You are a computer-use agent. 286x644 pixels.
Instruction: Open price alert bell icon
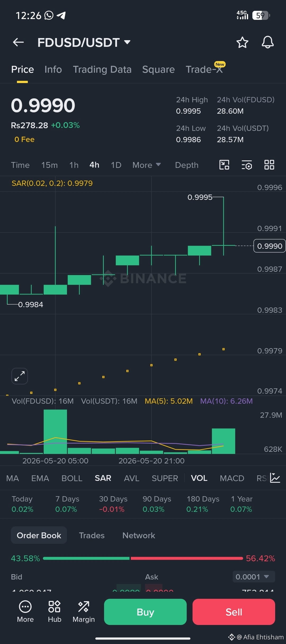pyautogui.click(x=268, y=42)
